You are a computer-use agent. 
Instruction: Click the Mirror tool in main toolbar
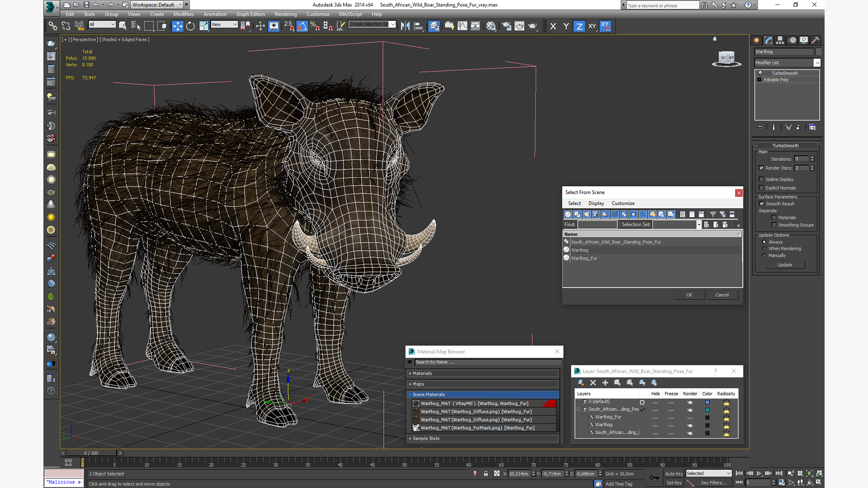pyautogui.click(x=406, y=26)
